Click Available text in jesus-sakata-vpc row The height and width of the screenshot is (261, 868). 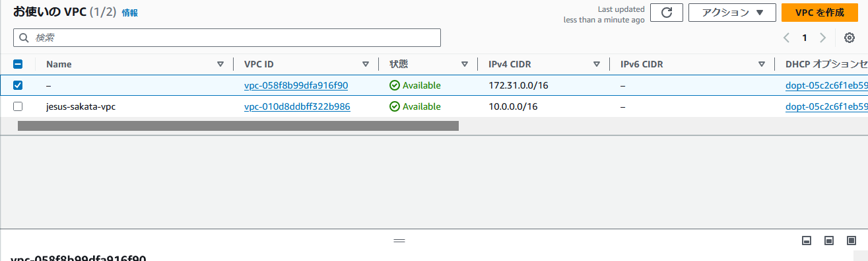coord(422,106)
